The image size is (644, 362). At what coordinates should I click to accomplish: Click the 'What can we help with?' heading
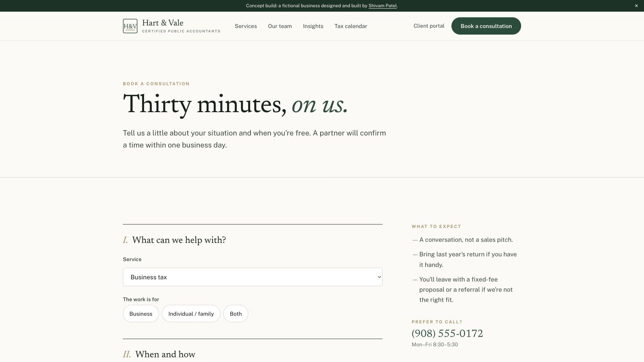[x=179, y=240]
